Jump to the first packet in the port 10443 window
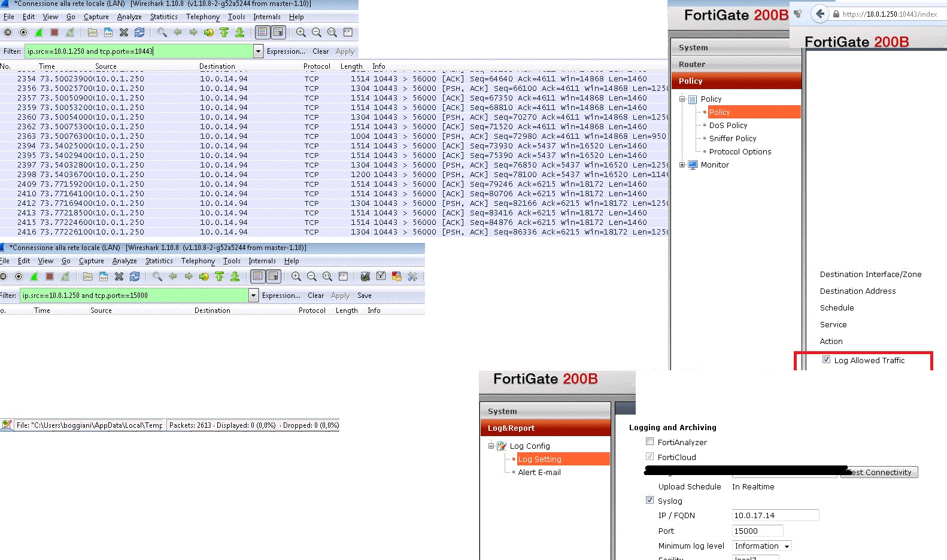Viewport: 947px width, 560px height. pyautogui.click(x=224, y=32)
